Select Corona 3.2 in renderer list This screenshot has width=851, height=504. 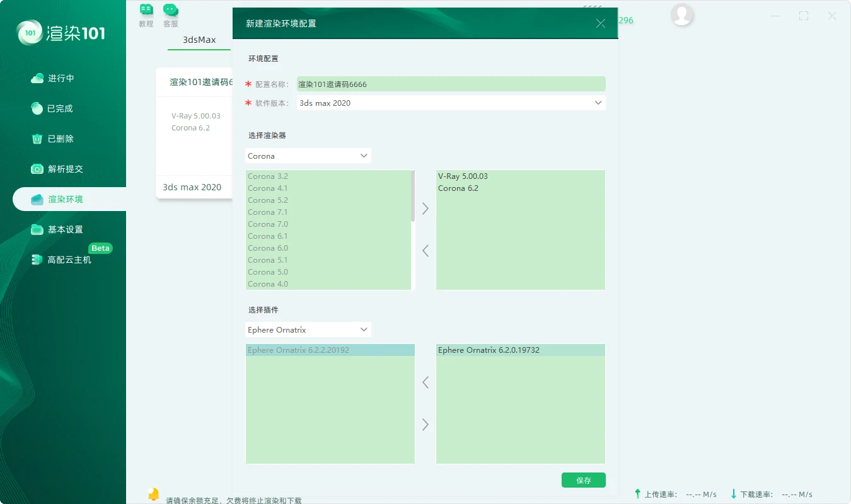[x=328, y=176]
